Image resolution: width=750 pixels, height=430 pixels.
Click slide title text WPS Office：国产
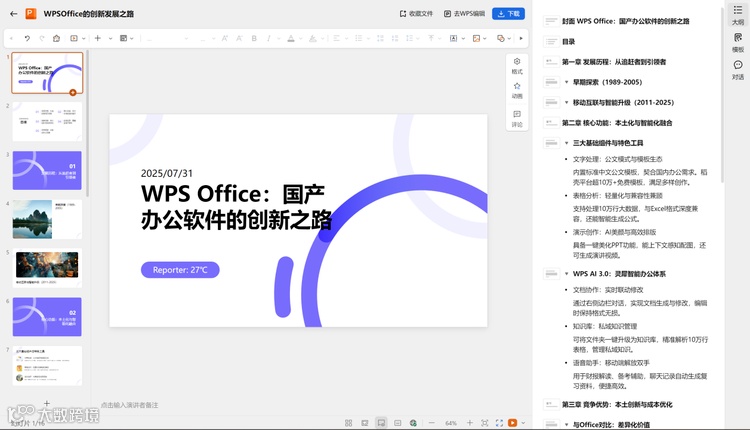click(233, 194)
